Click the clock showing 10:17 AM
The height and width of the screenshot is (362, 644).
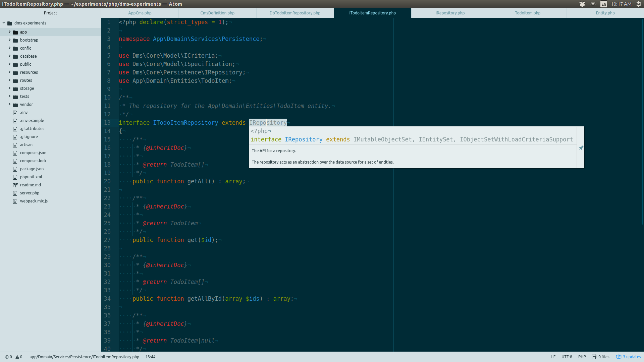coord(621,4)
